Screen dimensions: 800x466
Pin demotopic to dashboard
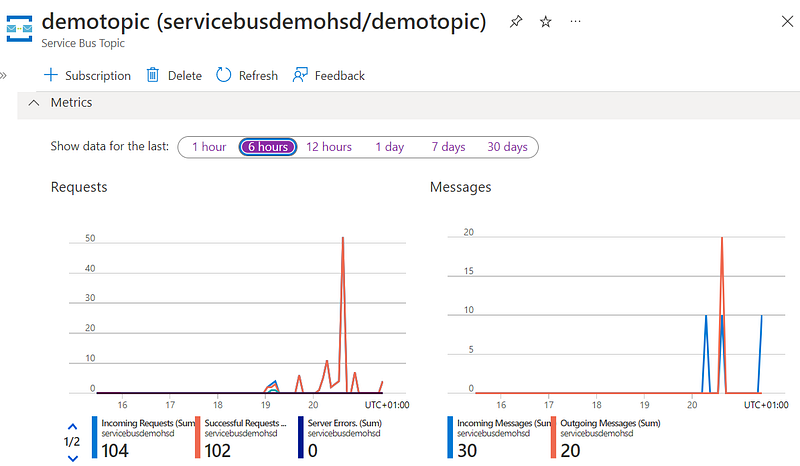coord(516,22)
